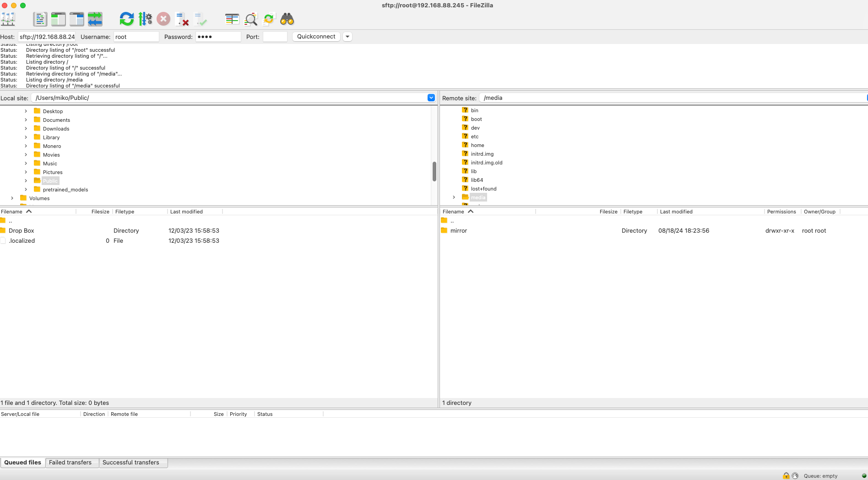Expand the Movies folder
This screenshot has width=868, height=480.
[26, 155]
